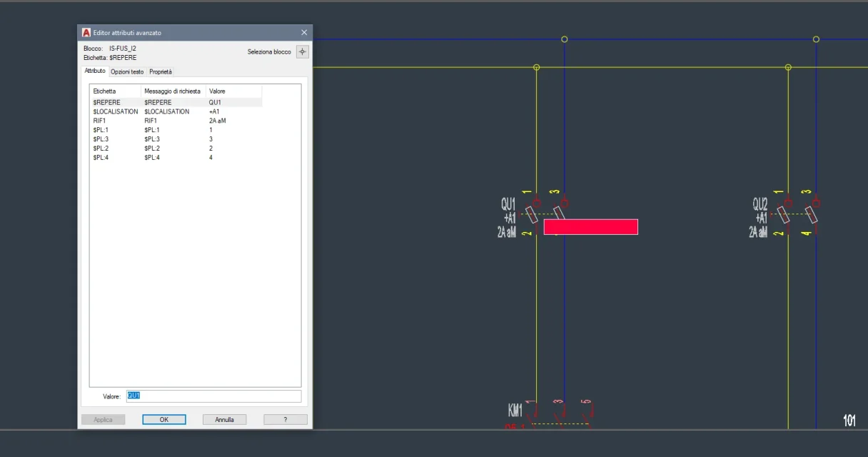
Task: Open the Opzioni testo tab
Action: click(x=127, y=72)
